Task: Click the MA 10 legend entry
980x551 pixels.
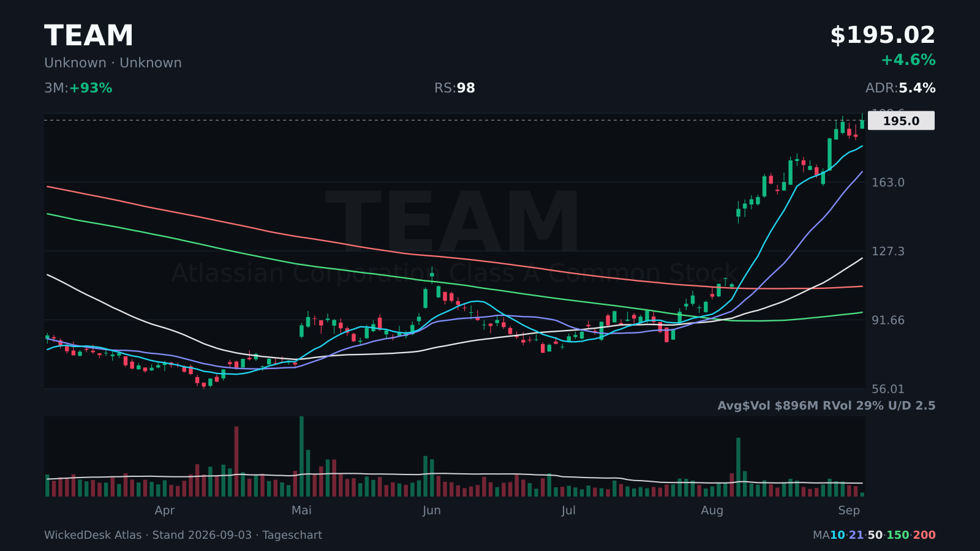Action: tap(837, 535)
